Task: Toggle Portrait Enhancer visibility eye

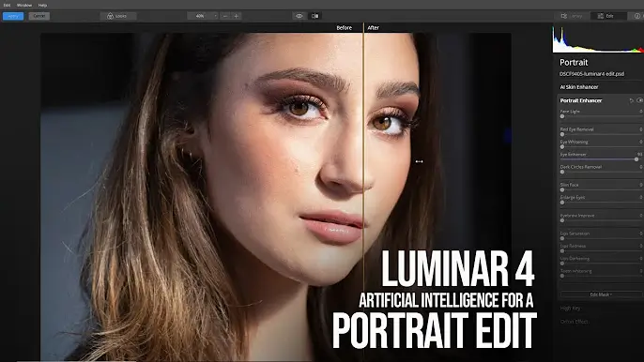Action: pos(639,100)
